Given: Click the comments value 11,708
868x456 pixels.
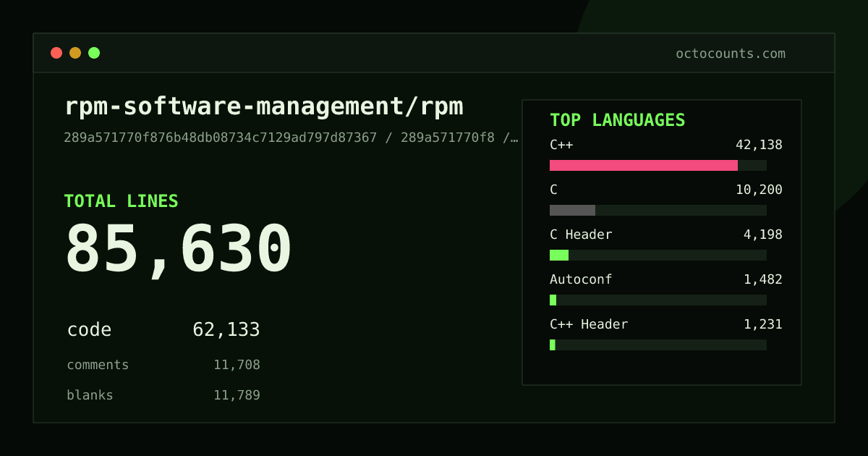Looking at the screenshot, I should 237,365.
